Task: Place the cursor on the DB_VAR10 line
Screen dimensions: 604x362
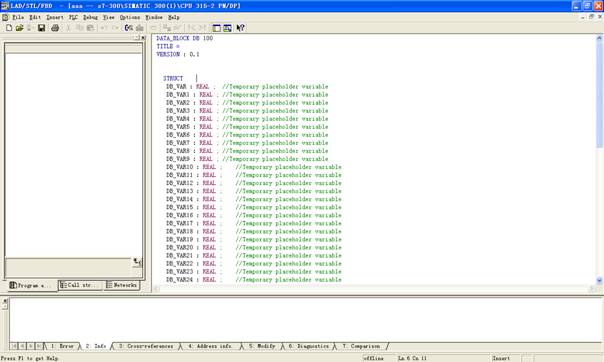Action: coord(253,167)
